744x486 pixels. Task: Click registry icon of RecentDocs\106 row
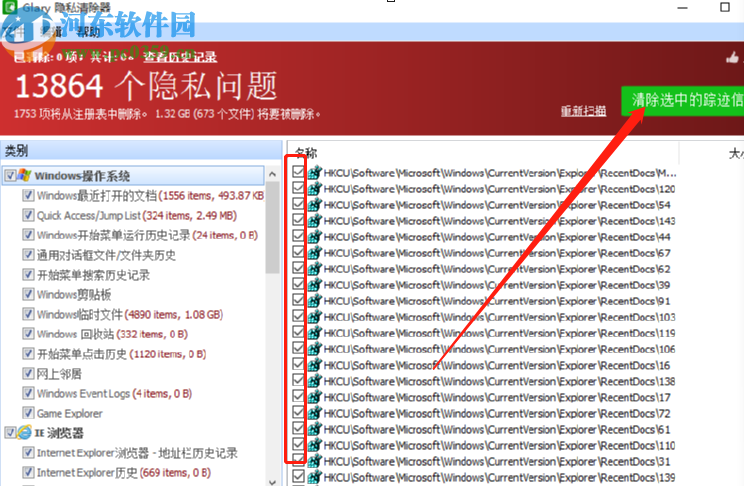point(315,349)
